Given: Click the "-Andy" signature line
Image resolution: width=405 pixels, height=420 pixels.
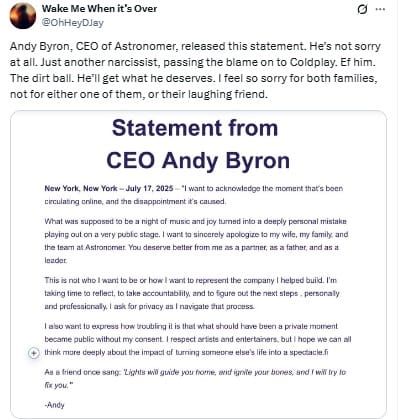Looking at the screenshot, I should tap(54, 405).
